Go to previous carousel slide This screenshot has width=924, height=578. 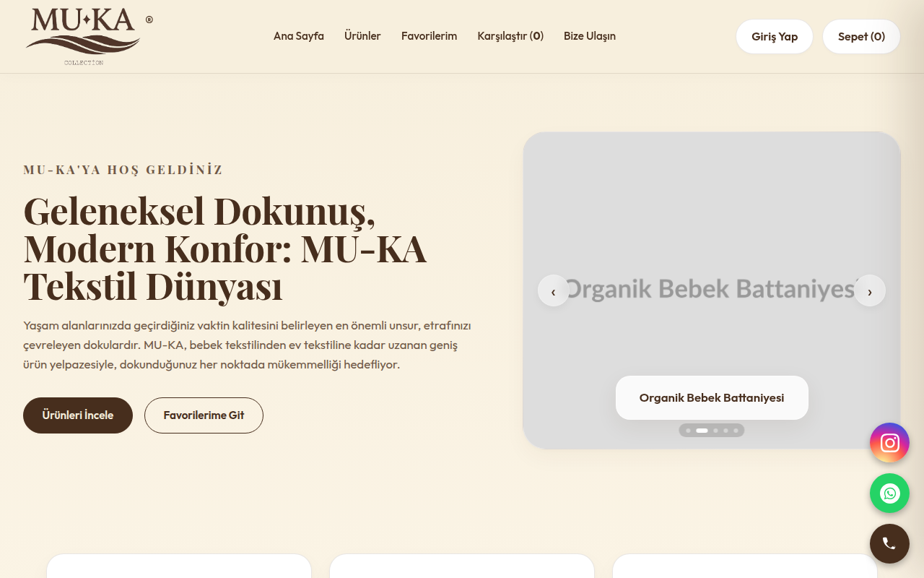554,290
